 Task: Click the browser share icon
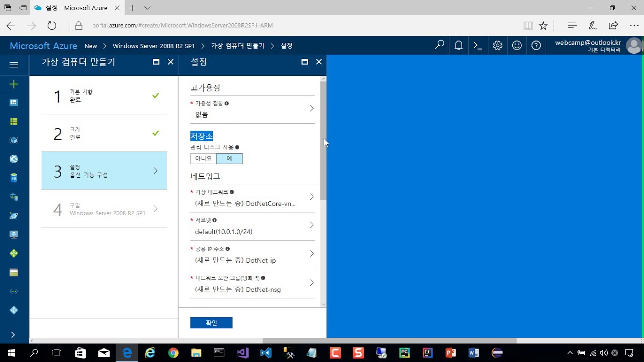click(613, 25)
